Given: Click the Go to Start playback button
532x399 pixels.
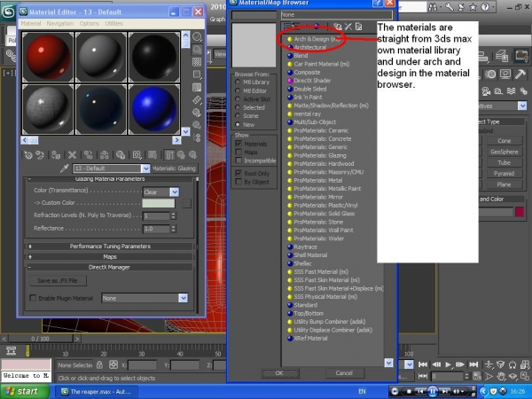Looking at the screenshot, I should tap(423, 364).
